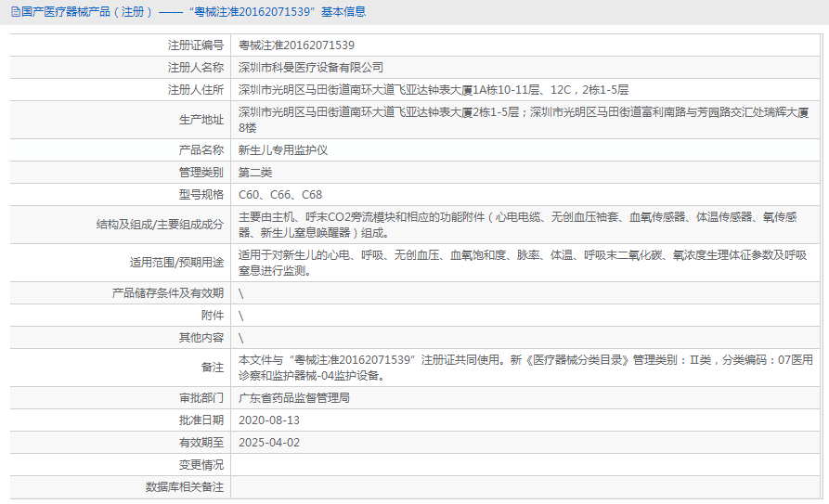Screen dimensions: 829x504
Task: Click the 审批部门 label
Action: [201, 397]
